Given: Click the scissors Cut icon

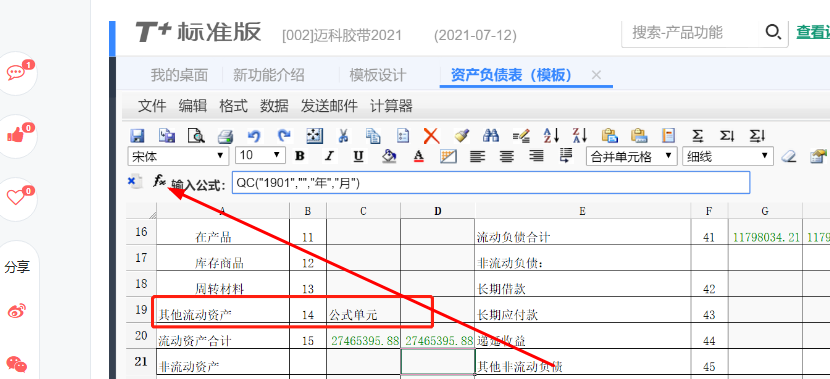Looking at the screenshot, I should [343, 136].
